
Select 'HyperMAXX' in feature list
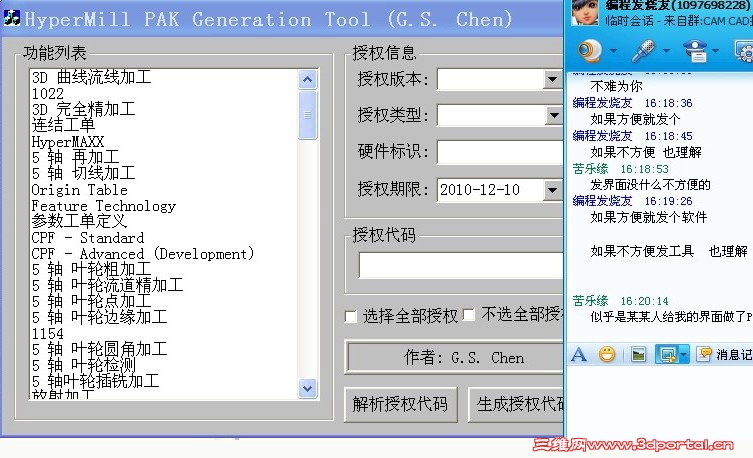pos(68,142)
